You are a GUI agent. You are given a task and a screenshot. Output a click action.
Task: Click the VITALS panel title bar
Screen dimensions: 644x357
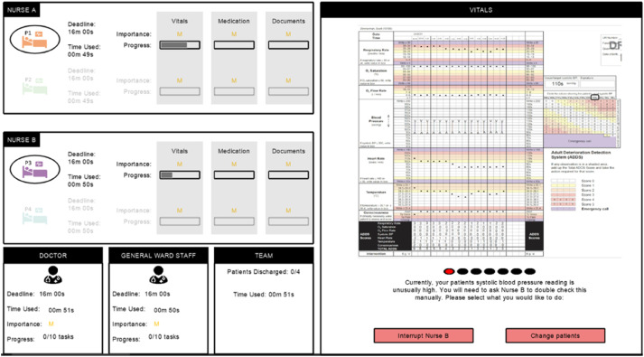(481, 10)
